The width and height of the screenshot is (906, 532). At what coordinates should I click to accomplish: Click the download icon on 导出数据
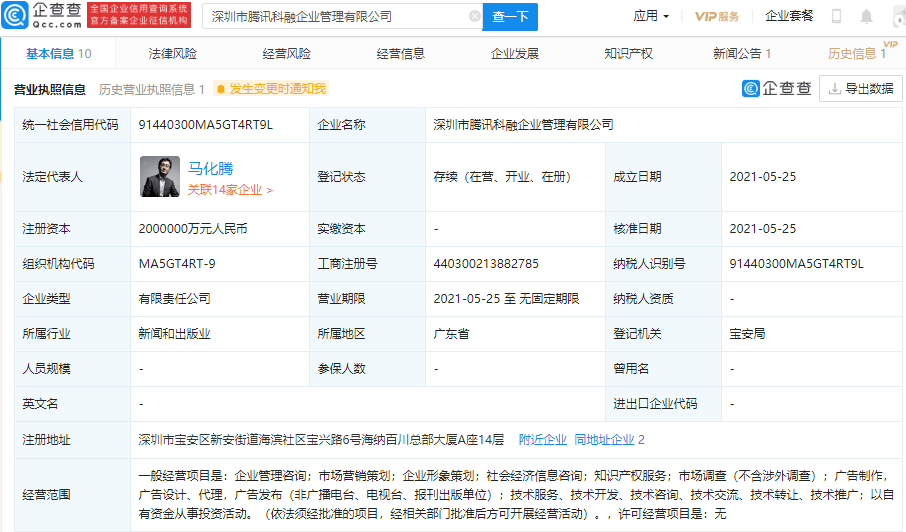click(834, 89)
